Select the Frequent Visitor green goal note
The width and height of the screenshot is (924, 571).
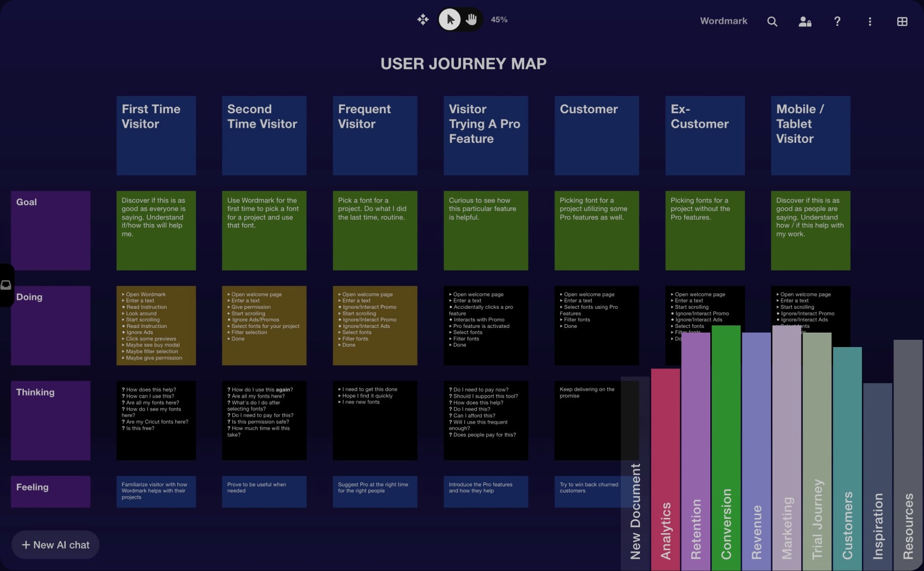click(375, 231)
